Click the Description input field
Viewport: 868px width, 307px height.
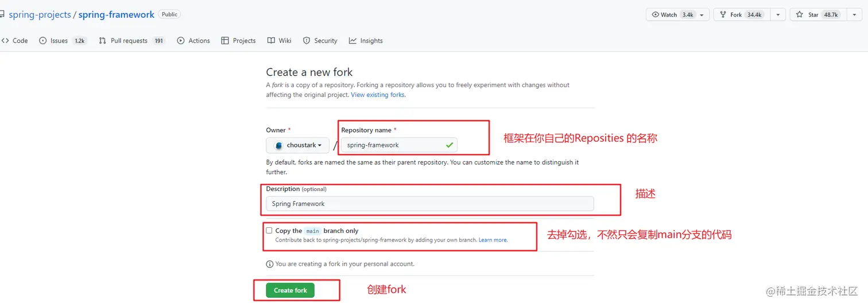point(430,204)
